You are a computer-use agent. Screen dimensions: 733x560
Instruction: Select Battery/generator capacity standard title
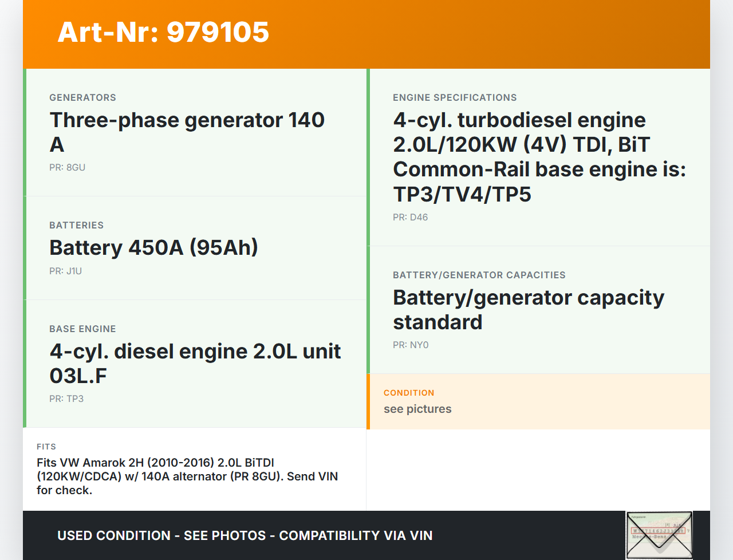[x=528, y=310]
